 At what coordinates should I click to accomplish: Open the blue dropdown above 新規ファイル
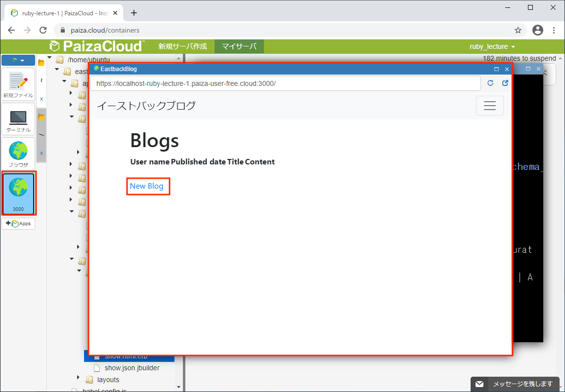18,60
